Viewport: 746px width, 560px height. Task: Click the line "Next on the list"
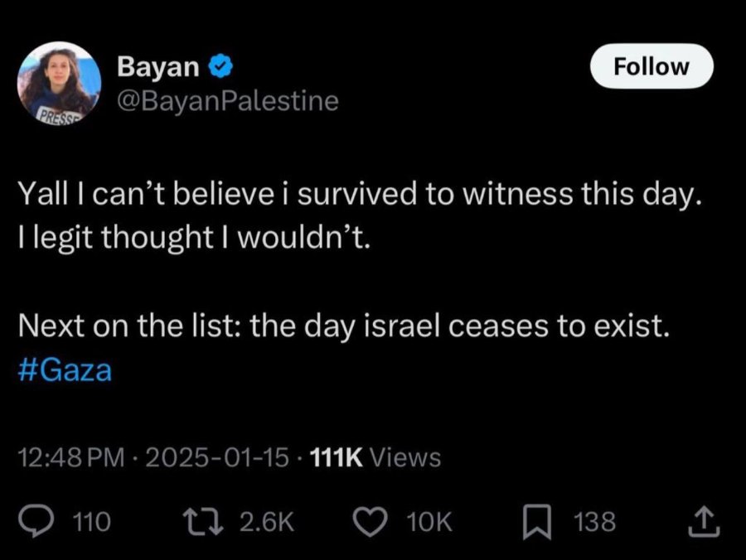coord(344,326)
